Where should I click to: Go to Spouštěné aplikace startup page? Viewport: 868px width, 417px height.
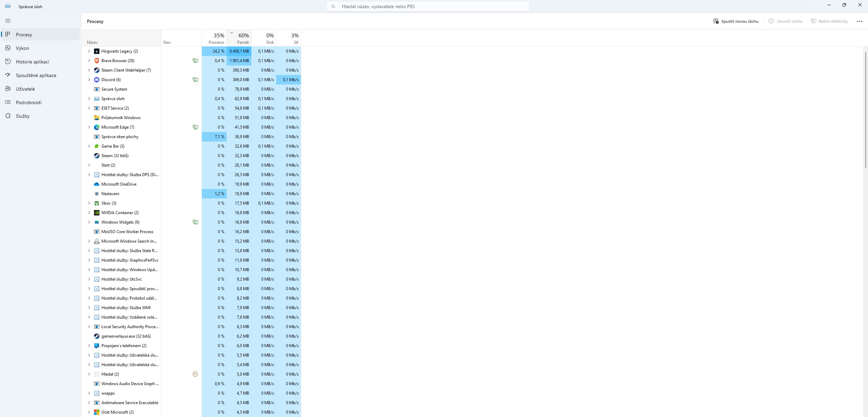(x=36, y=75)
